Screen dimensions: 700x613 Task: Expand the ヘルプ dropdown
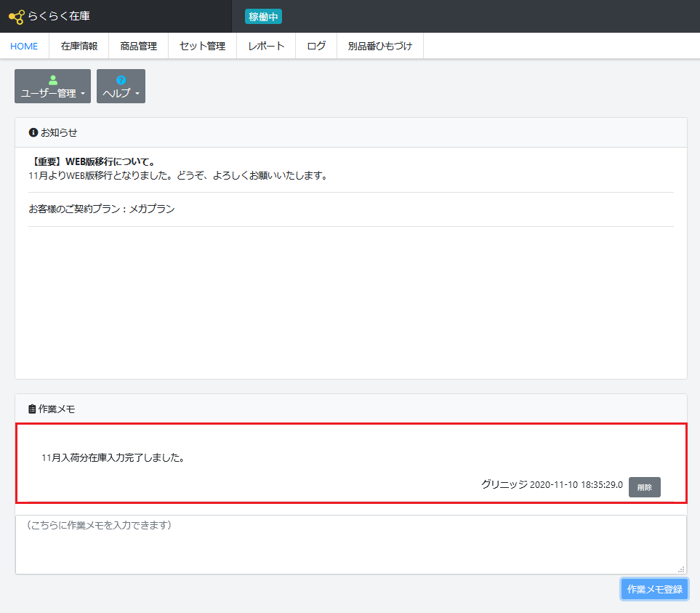coord(121,86)
